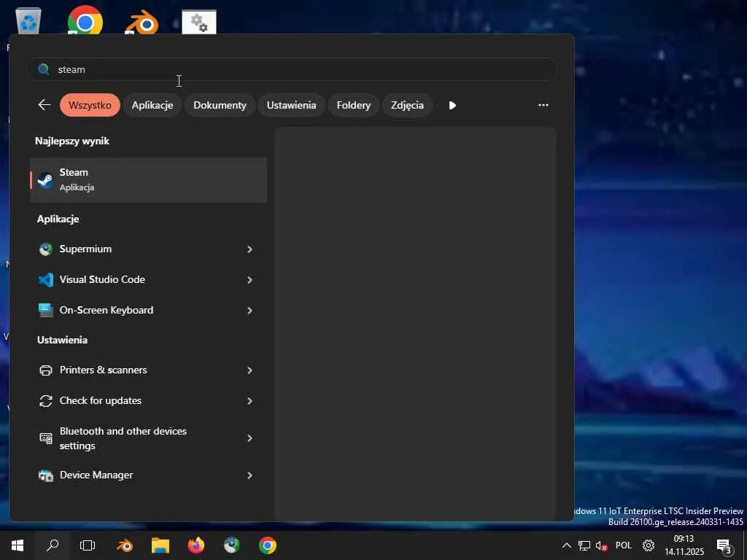Viewport: 747px width, 560px height.
Task: Open Blender desktop shortcut
Action: tap(142, 22)
